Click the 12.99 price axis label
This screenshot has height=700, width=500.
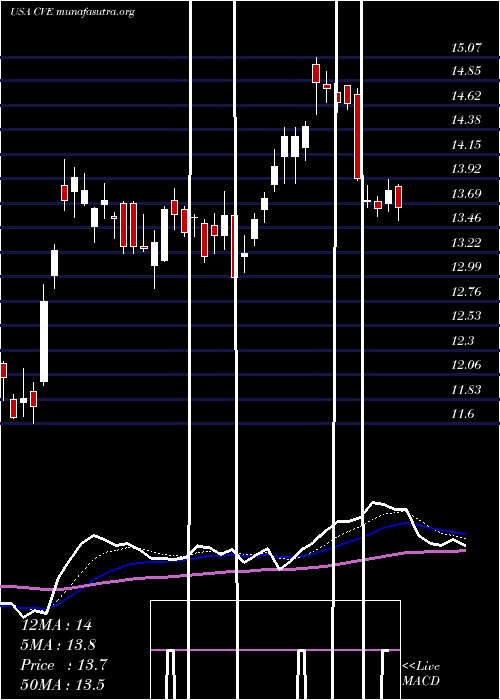(466, 267)
